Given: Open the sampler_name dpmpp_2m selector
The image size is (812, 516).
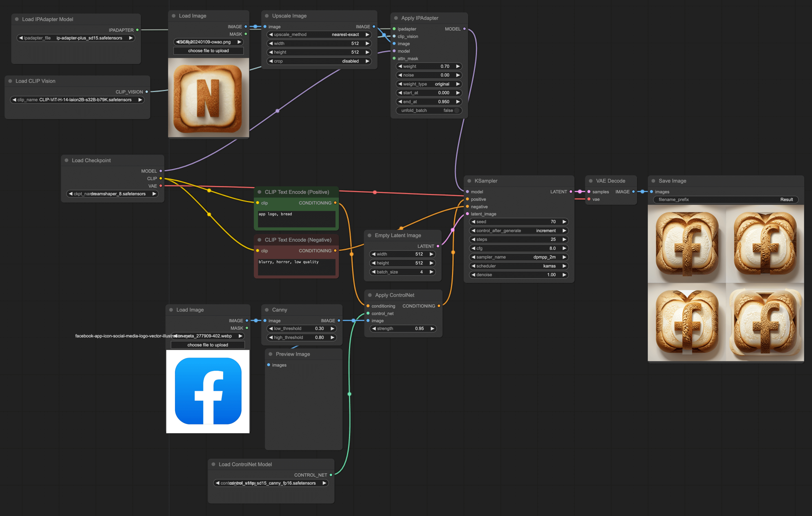Looking at the screenshot, I should (x=519, y=257).
